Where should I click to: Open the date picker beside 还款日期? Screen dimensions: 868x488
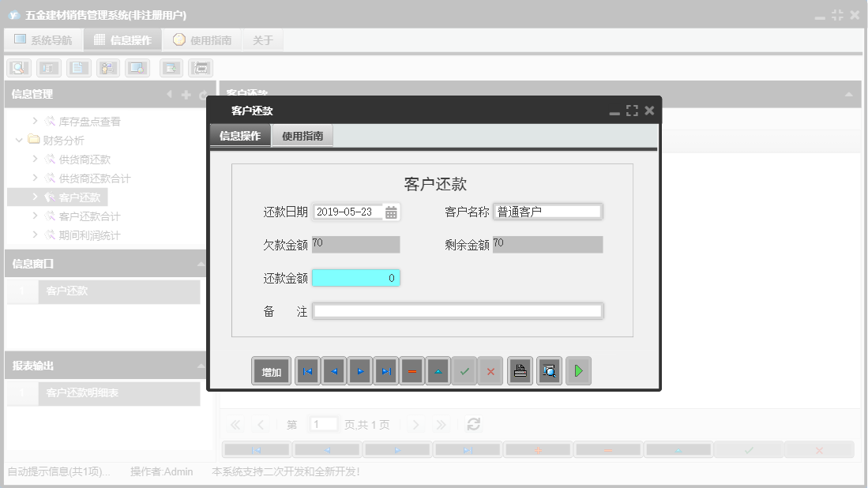click(392, 212)
